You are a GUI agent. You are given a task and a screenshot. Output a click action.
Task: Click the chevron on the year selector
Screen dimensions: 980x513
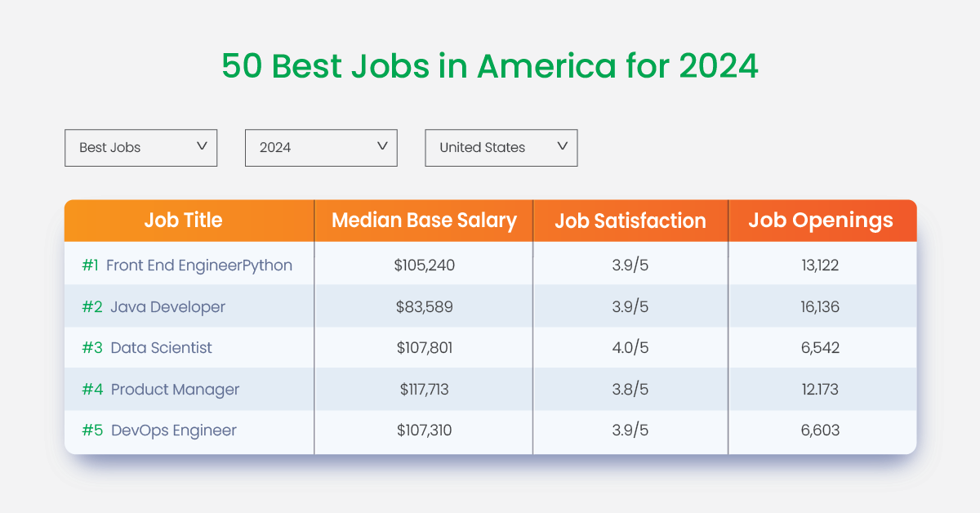click(381, 147)
